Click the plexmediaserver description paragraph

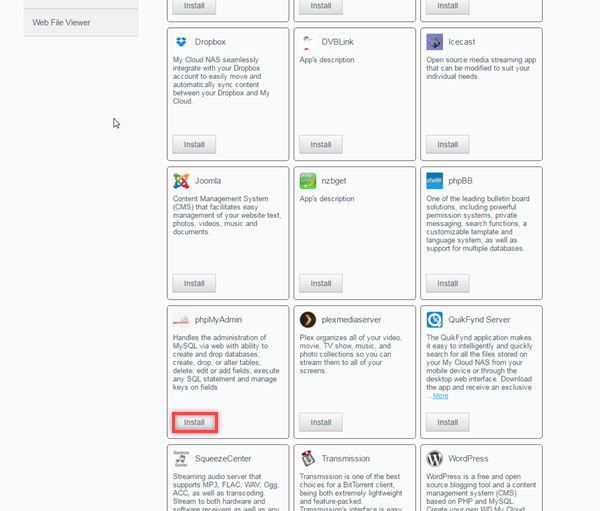(351, 354)
